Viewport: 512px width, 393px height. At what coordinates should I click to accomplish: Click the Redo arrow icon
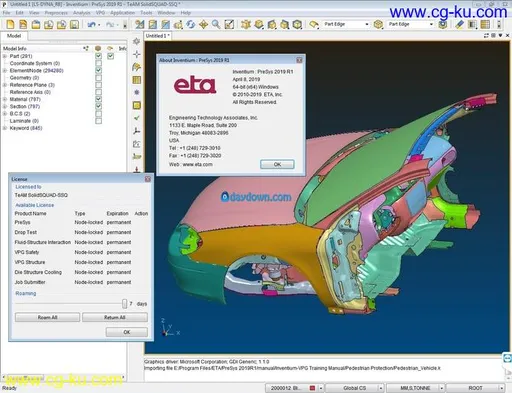click(110, 24)
